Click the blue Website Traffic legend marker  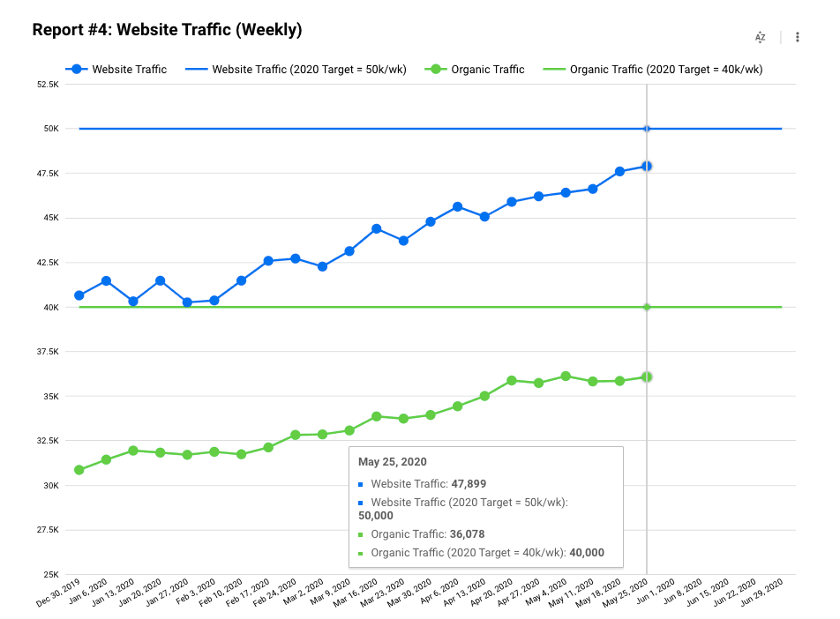coord(78,69)
